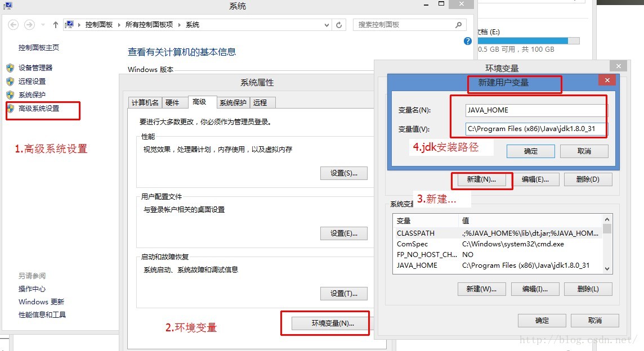This screenshot has width=644, height=351.
Task: Open Windows 更新 link
Action: point(41,301)
